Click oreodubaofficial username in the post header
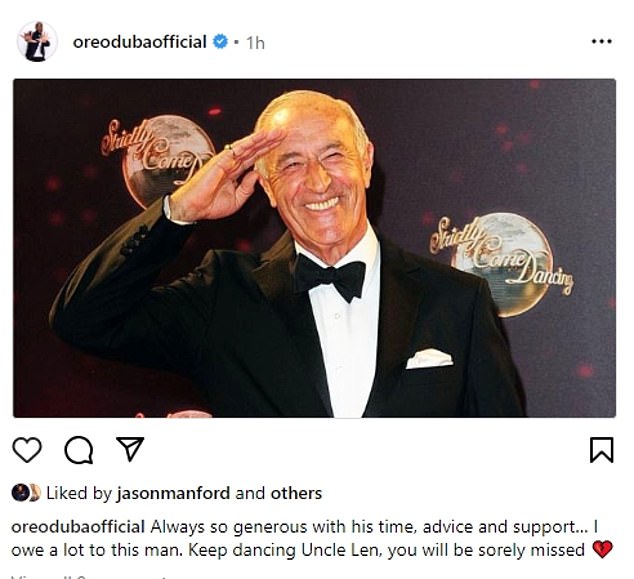634x579 pixels. tap(139, 42)
